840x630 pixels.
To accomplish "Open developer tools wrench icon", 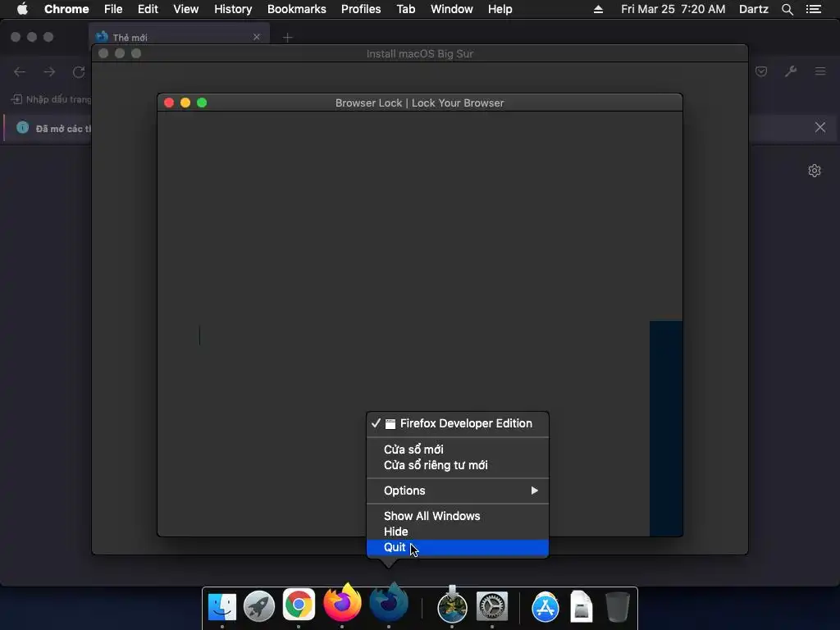I will pos(791,71).
